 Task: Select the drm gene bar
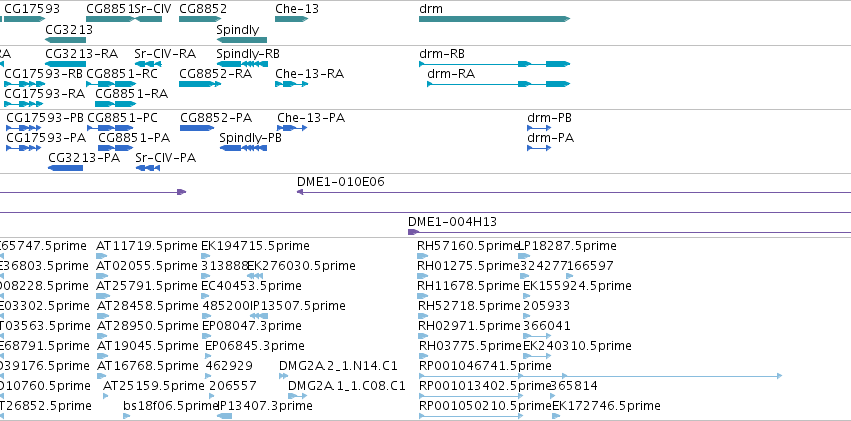pos(494,19)
